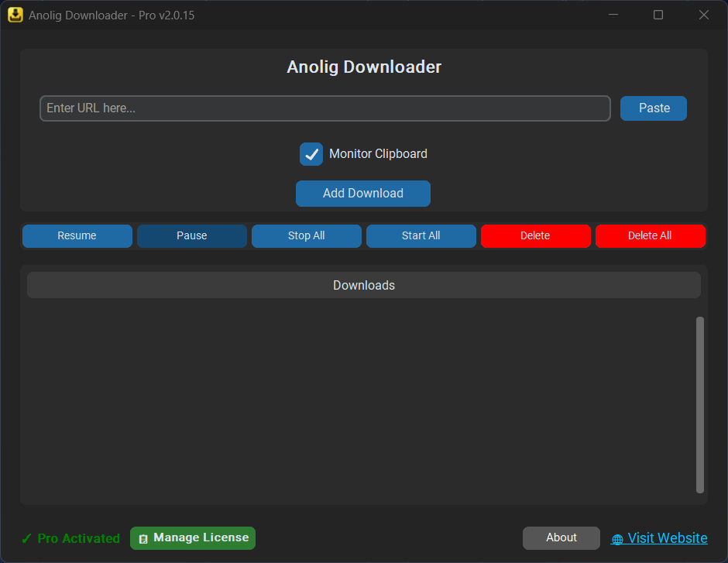
Task: Disable the Monitor Clipboard checkbox
Action: [x=311, y=153]
